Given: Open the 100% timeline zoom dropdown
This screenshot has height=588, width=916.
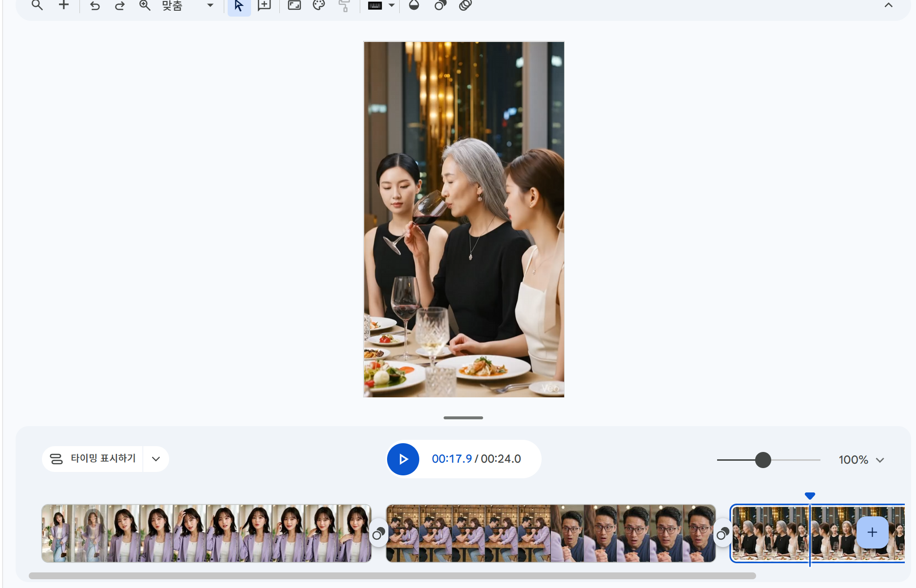Looking at the screenshot, I should pyautogui.click(x=861, y=460).
